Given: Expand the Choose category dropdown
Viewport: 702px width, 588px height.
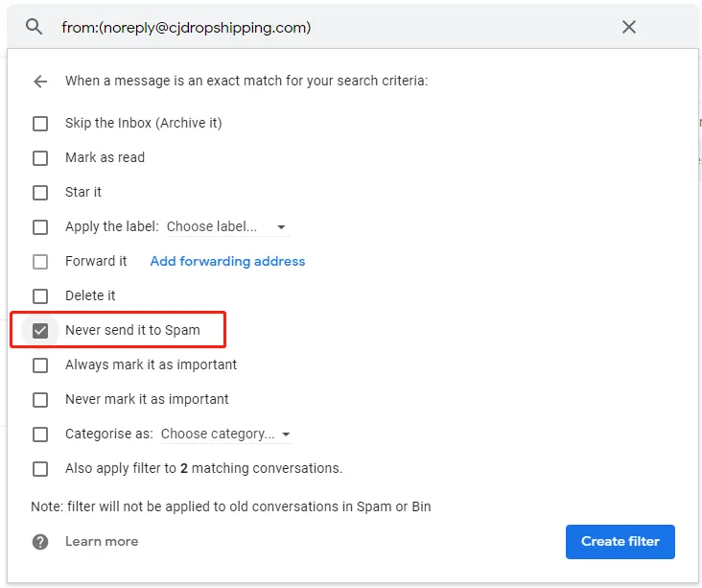Looking at the screenshot, I should tap(225, 435).
